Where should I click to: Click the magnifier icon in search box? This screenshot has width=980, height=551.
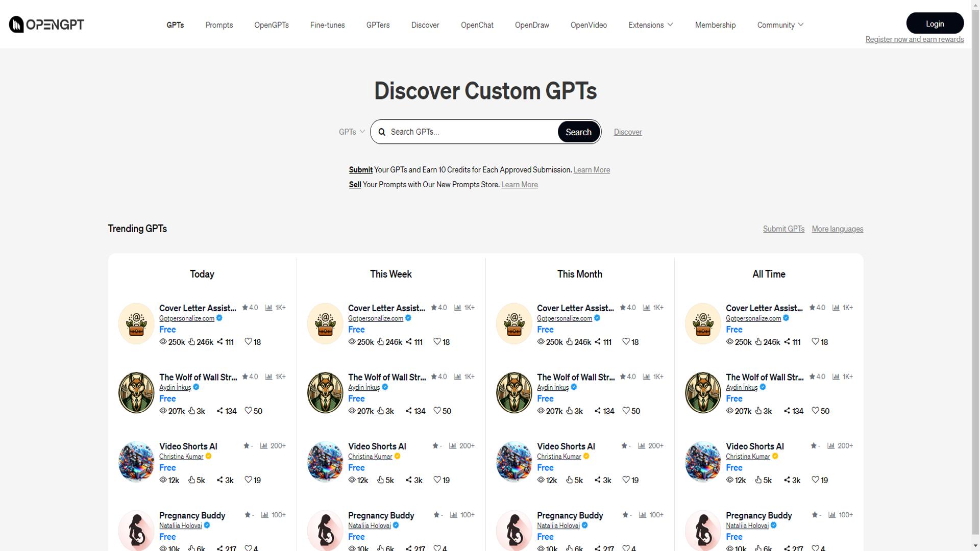click(x=382, y=132)
